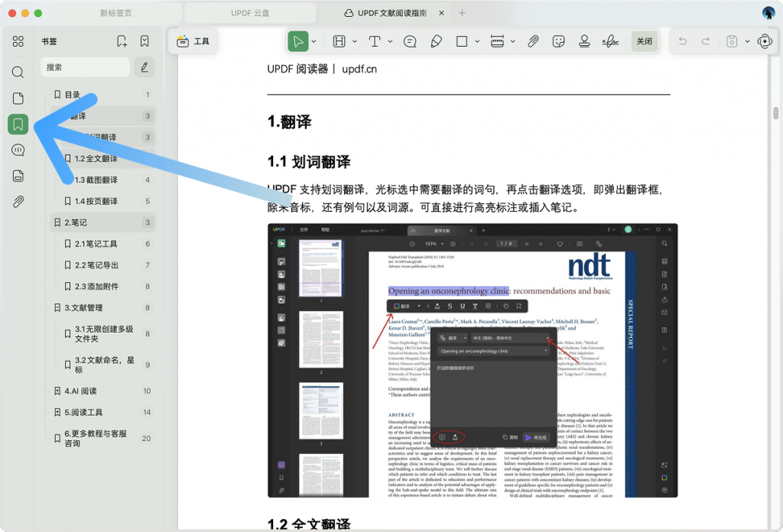Undo the last action
The image size is (783, 532).
pyautogui.click(x=683, y=41)
